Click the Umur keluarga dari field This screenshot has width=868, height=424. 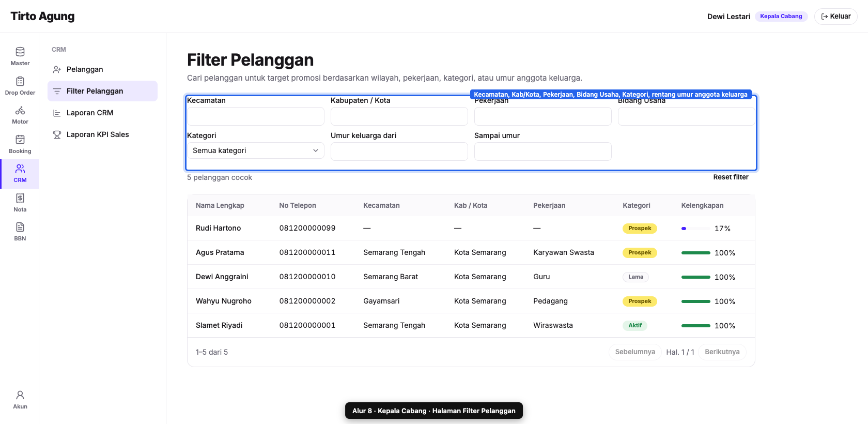pos(399,152)
